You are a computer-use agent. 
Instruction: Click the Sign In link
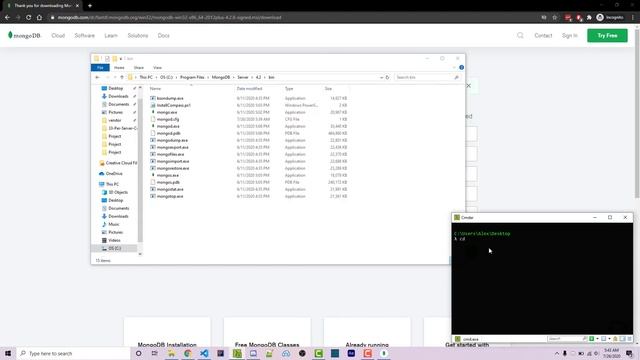tap(569, 36)
